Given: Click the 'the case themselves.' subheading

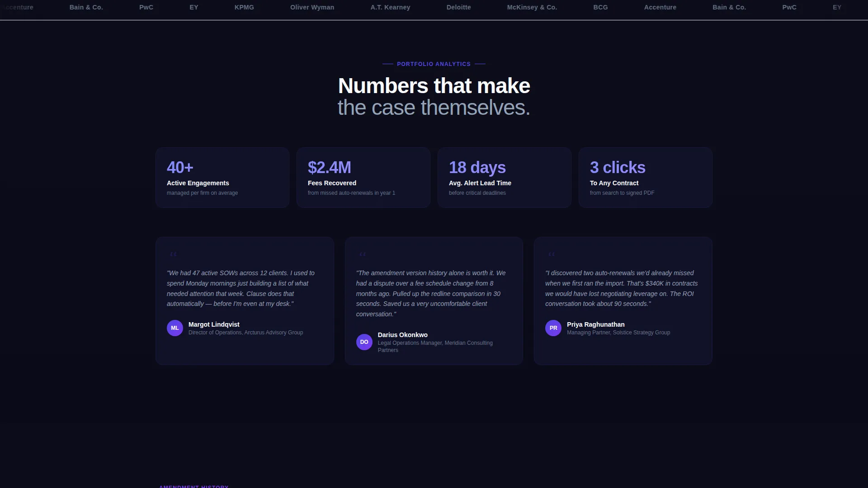Looking at the screenshot, I should [434, 108].
